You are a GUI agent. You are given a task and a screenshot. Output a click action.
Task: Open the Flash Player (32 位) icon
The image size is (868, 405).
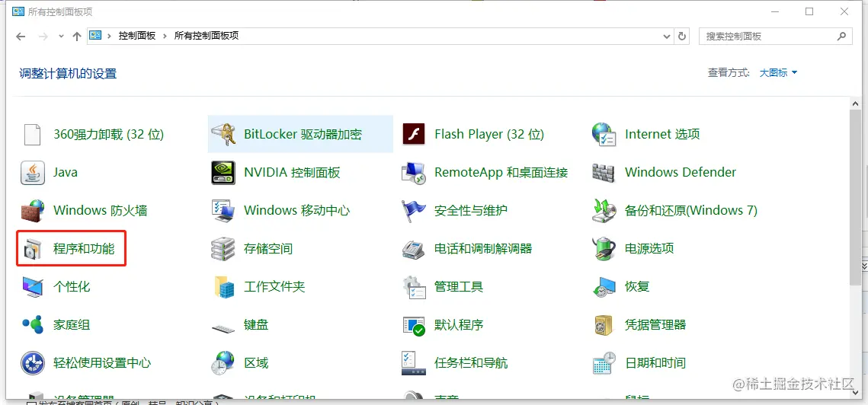(413, 135)
